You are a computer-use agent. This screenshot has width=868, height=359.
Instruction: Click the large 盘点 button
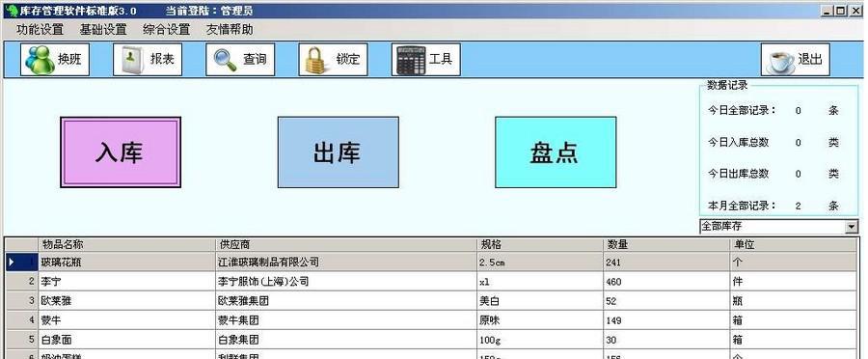pyautogui.click(x=556, y=152)
